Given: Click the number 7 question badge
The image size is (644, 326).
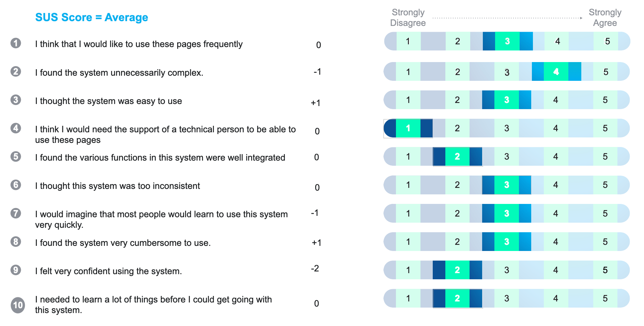Looking at the screenshot, I should pyautogui.click(x=16, y=213).
